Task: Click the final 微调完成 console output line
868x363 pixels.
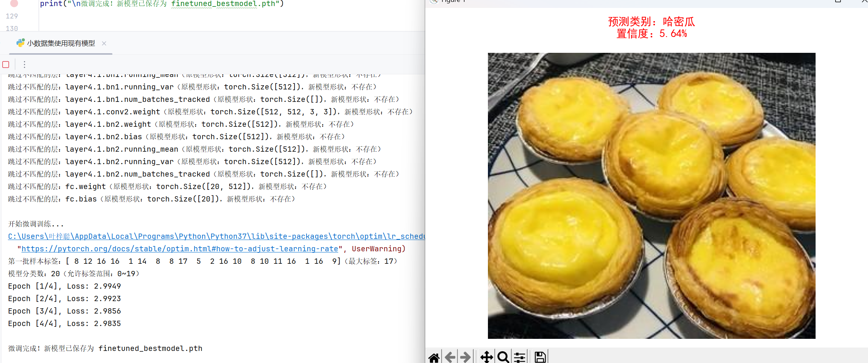Action: click(105, 348)
